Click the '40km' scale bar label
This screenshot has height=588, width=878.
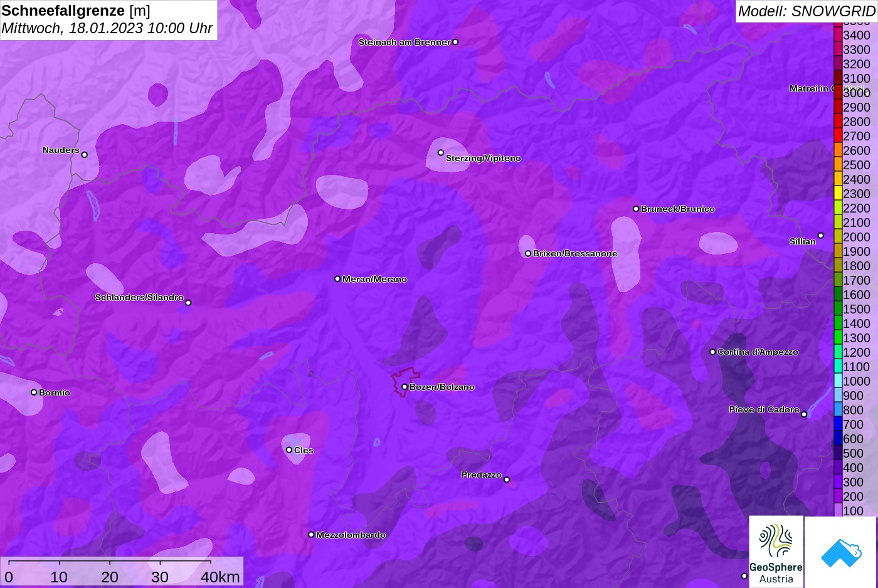pos(220,577)
